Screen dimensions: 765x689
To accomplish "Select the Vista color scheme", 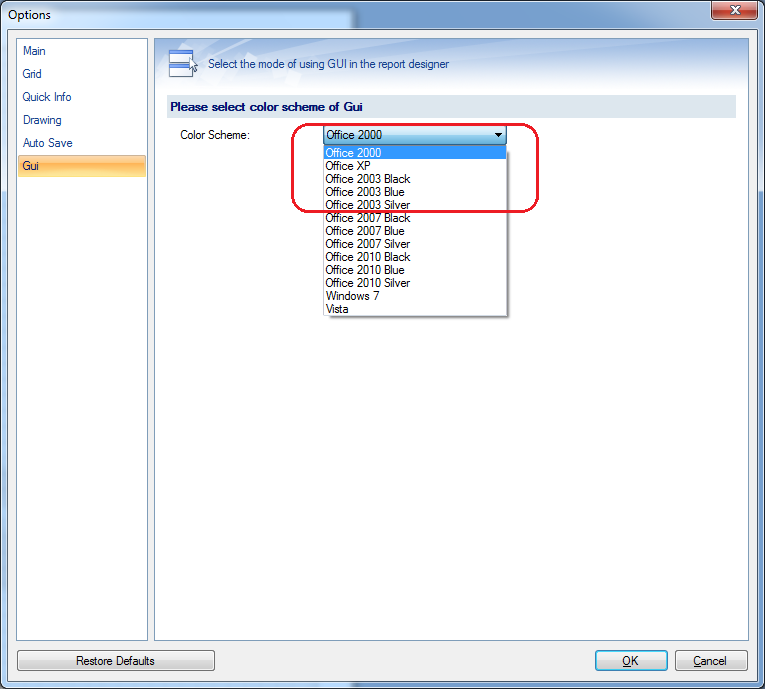I will 415,309.
